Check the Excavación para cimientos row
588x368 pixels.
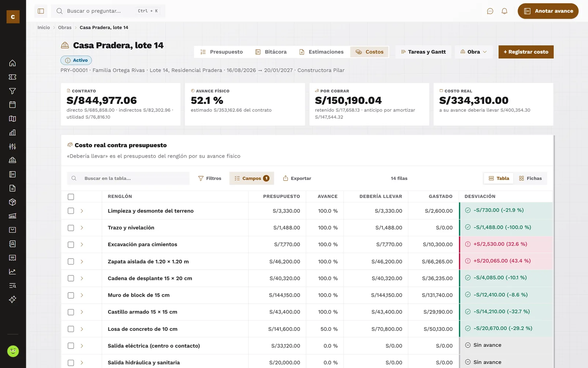click(x=71, y=245)
